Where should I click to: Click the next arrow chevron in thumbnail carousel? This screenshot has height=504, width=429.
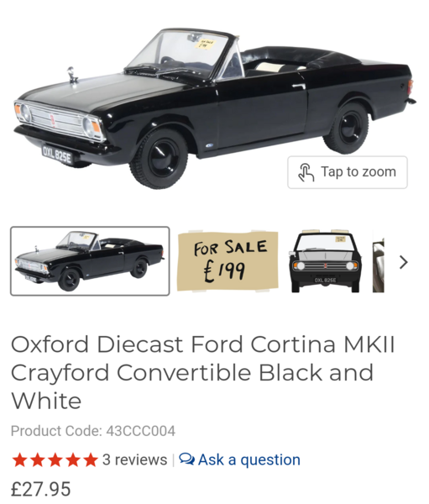(404, 262)
